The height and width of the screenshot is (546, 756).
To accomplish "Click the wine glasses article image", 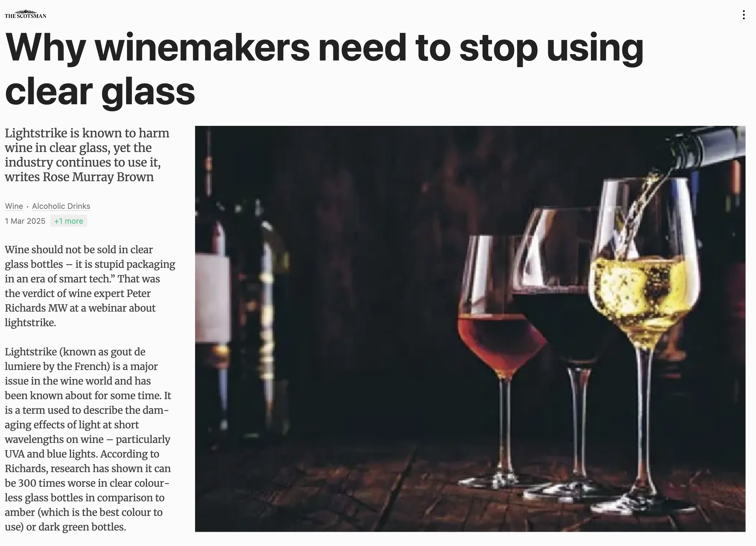I will click(x=470, y=329).
